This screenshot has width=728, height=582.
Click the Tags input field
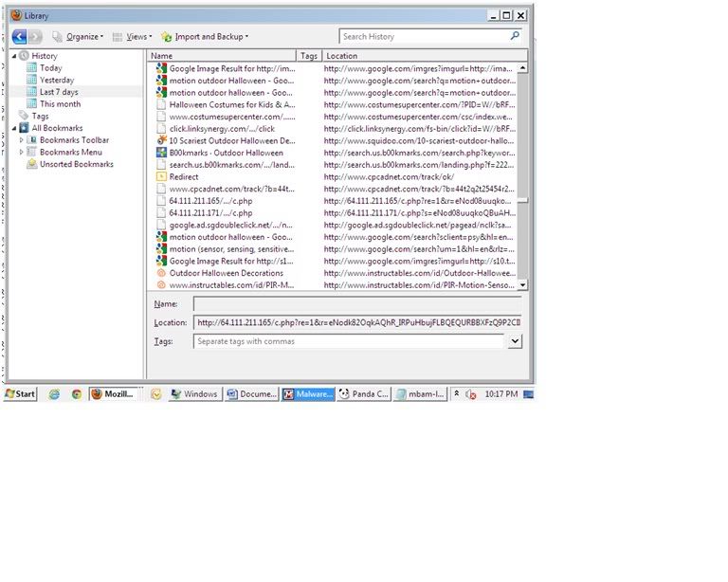pyautogui.click(x=349, y=341)
